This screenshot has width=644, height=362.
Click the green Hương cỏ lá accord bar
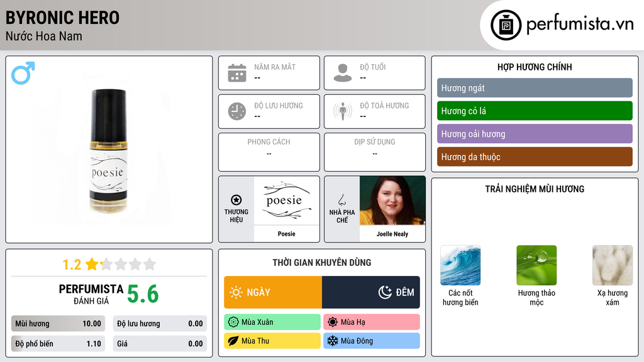pyautogui.click(x=535, y=111)
